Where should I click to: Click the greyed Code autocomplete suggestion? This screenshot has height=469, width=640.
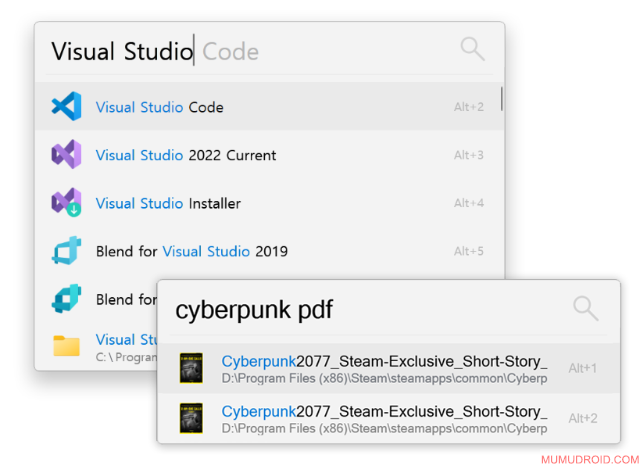pos(231,52)
